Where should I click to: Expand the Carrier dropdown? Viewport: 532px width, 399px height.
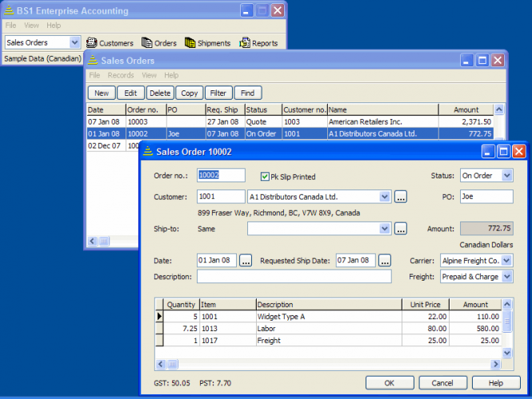click(x=506, y=261)
